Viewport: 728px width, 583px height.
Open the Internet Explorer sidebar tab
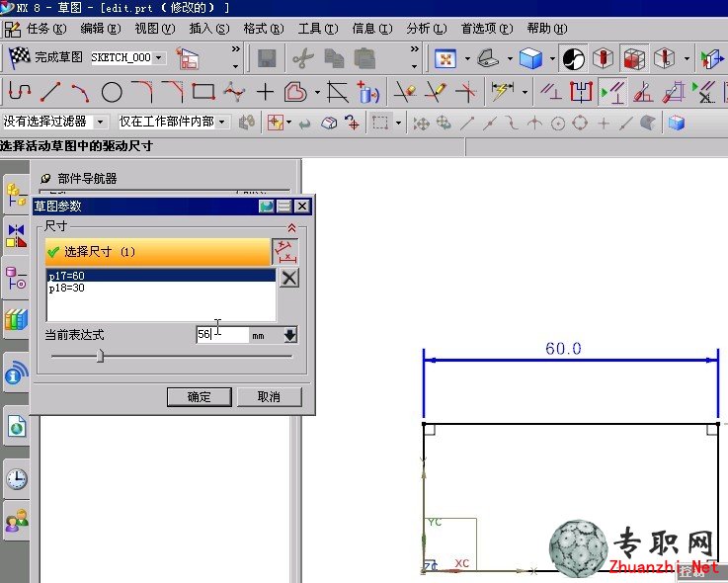point(16,426)
